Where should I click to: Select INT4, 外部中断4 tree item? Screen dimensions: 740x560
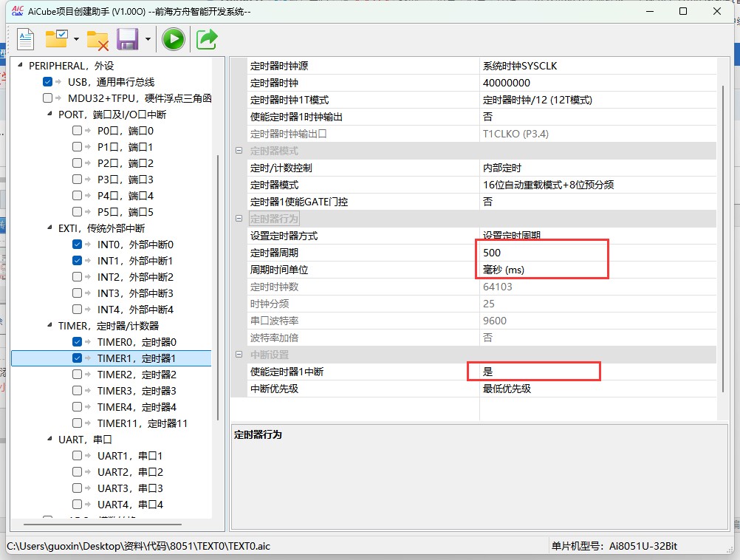tap(135, 310)
